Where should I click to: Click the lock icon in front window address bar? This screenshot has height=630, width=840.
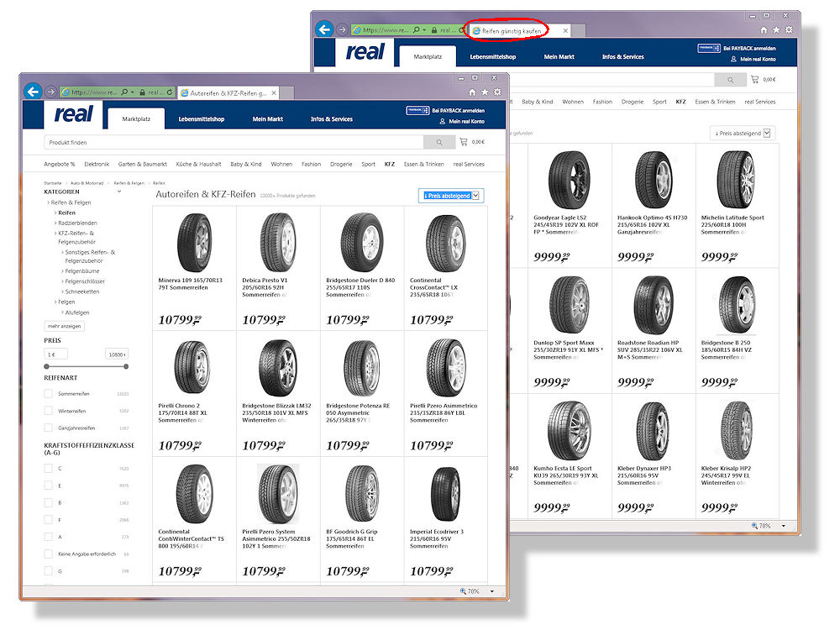coord(143,92)
